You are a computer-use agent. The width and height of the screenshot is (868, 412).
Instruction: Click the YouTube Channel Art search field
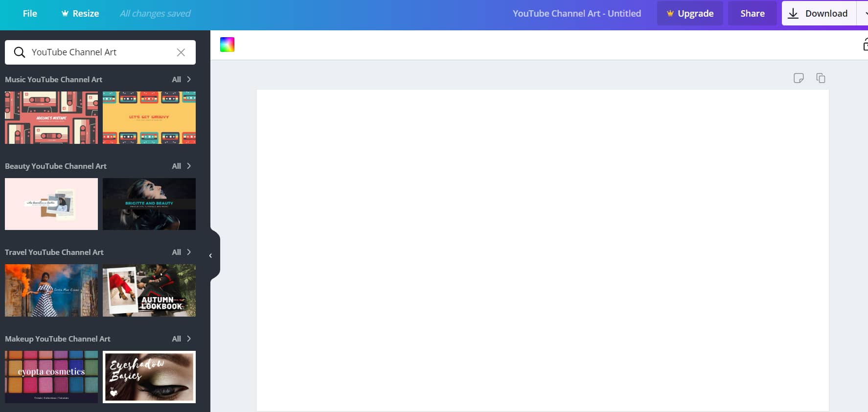click(100, 52)
